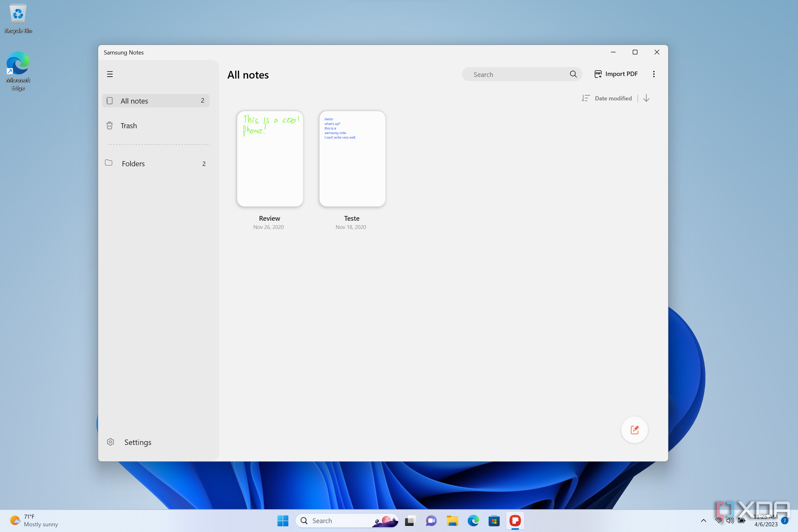Click the Microsoft Edge taskbar icon
This screenshot has height=532, width=798.
tap(473, 520)
